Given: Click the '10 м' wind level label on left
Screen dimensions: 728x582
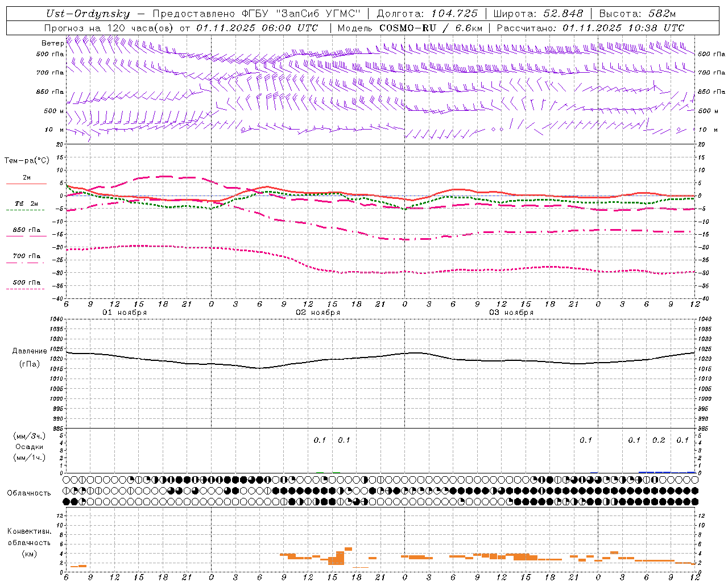Looking at the screenshot, I should [54, 130].
